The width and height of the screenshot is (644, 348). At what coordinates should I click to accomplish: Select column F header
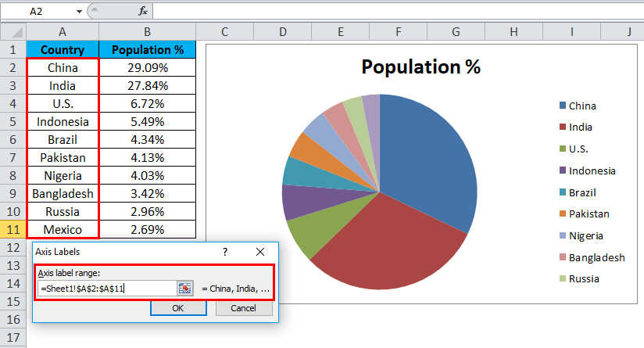coord(399,31)
